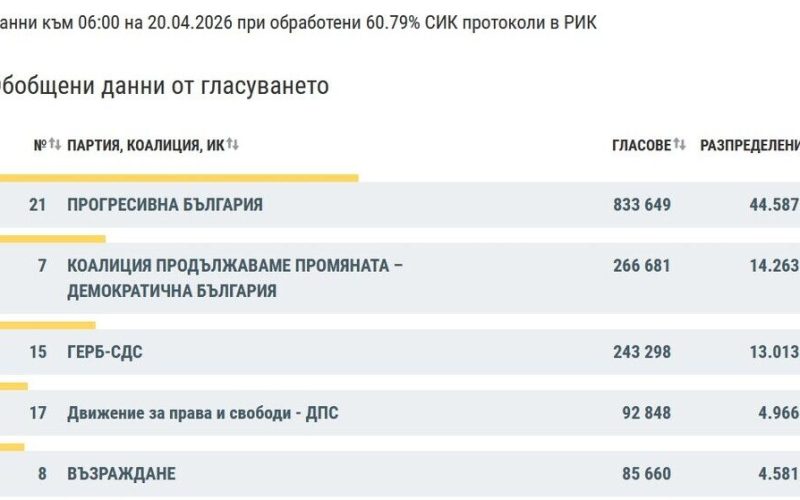Click the ПАРТИЯ, КОАЛИЦИЯ, ИК header text
The image size is (800, 500).
tap(145, 146)
